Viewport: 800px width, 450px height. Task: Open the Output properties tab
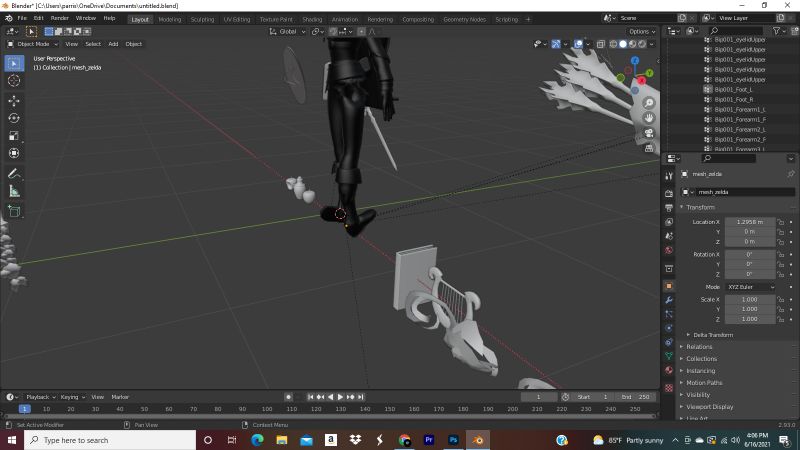(669, 208)
